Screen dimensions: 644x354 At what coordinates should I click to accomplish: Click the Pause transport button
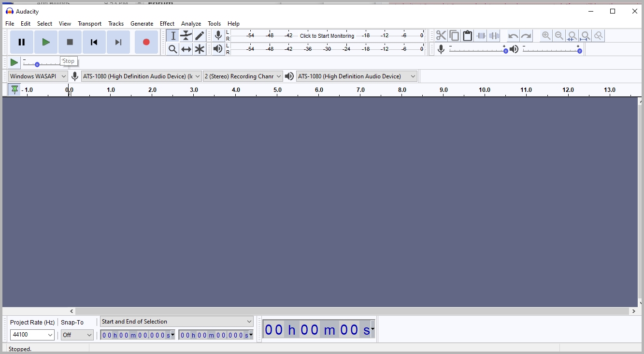point(22,42)
